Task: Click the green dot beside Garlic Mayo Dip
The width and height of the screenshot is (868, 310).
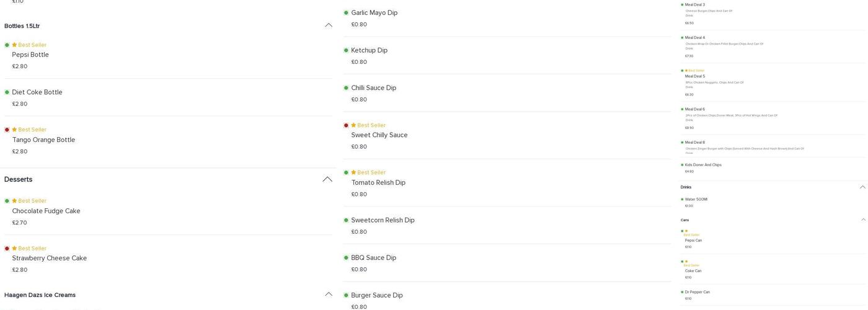Action: pos(346,12)
